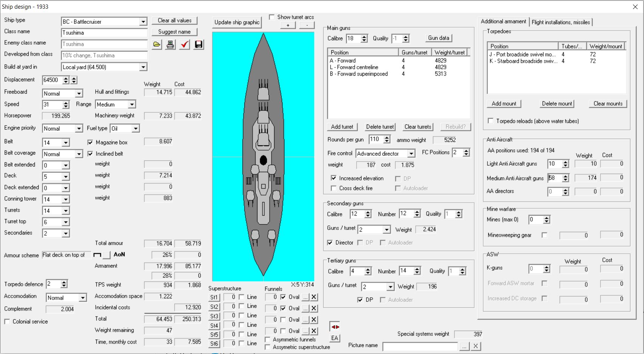The width and height of the screenshot is (644, 354).
Task: Disable Increased elevation for main guns
Action: (334, 178)
